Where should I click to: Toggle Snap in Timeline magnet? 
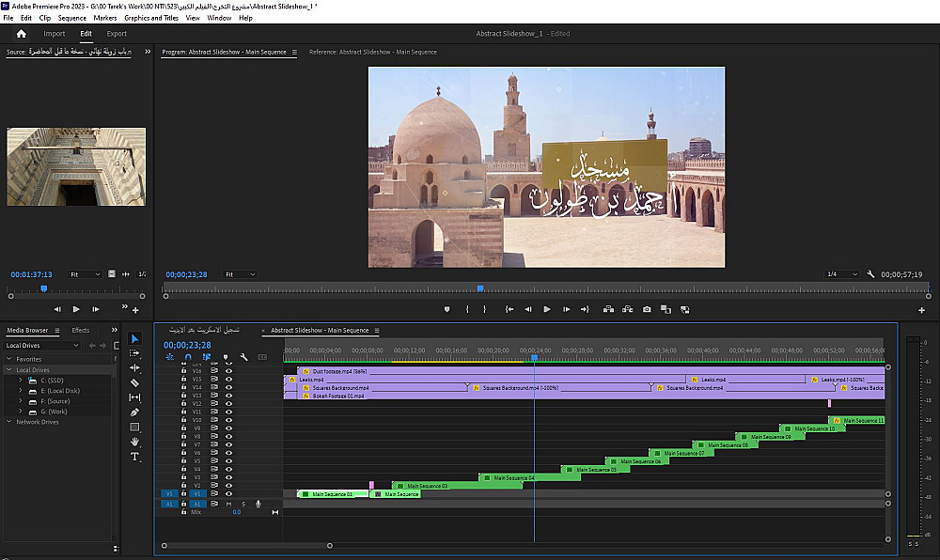[x=188, y=357]
